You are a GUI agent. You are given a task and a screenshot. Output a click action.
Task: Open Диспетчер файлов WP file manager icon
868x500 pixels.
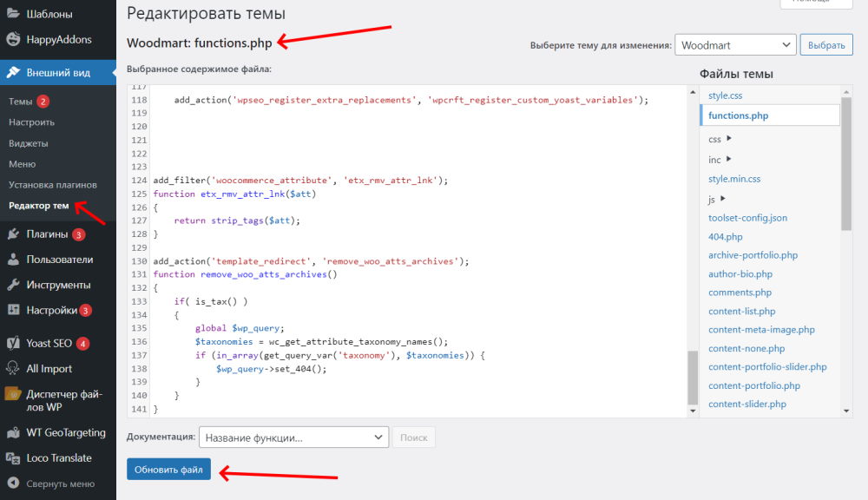pos(10,392)
